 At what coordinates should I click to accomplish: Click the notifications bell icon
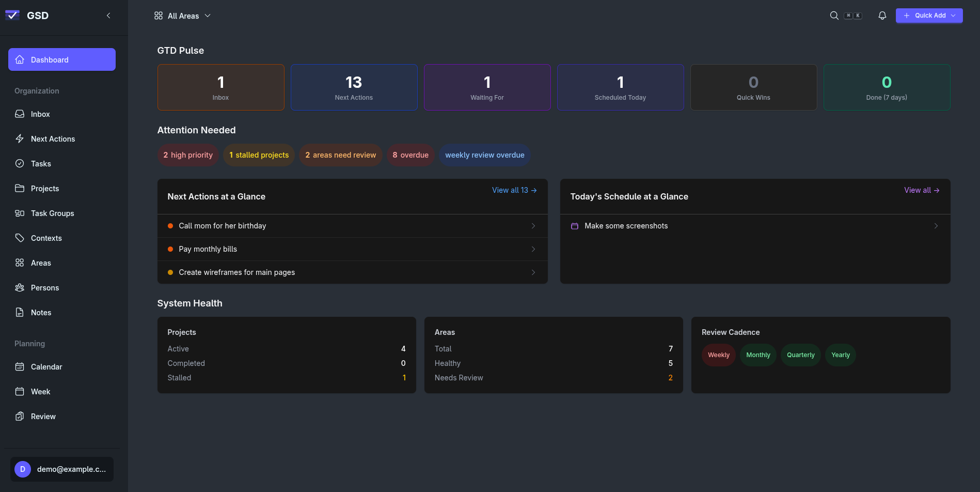tap(882, 16)
